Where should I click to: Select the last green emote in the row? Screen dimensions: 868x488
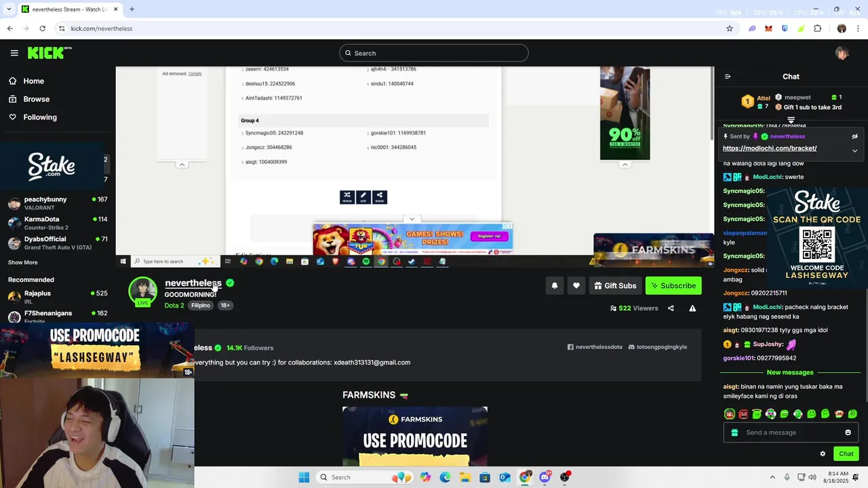(852, 413)
